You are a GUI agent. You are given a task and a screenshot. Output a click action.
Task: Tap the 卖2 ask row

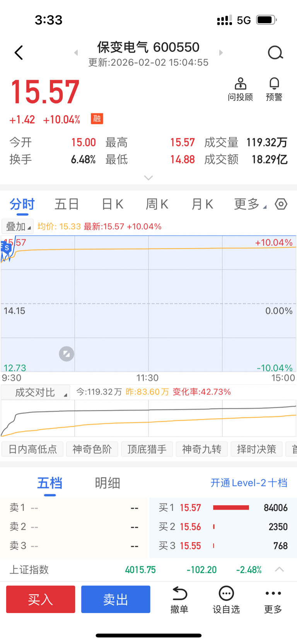[74, 527]
